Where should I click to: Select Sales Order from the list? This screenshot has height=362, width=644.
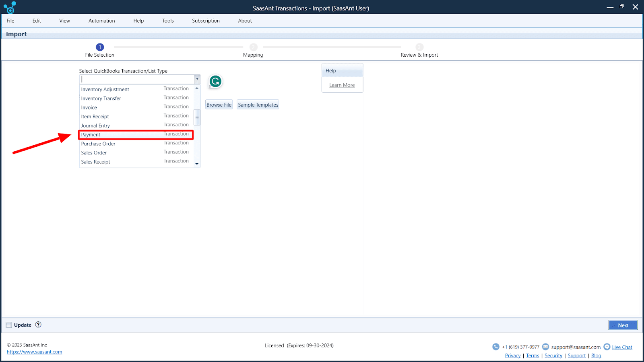coord(136,152)
